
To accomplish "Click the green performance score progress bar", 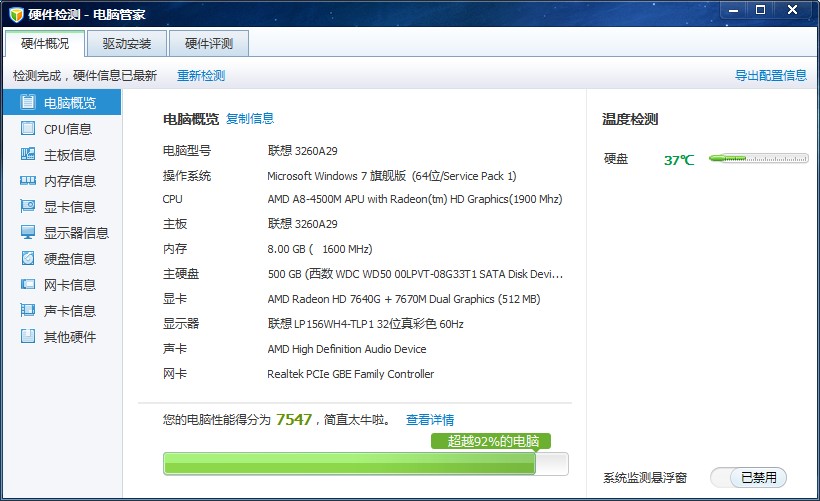I will point(366,464).
